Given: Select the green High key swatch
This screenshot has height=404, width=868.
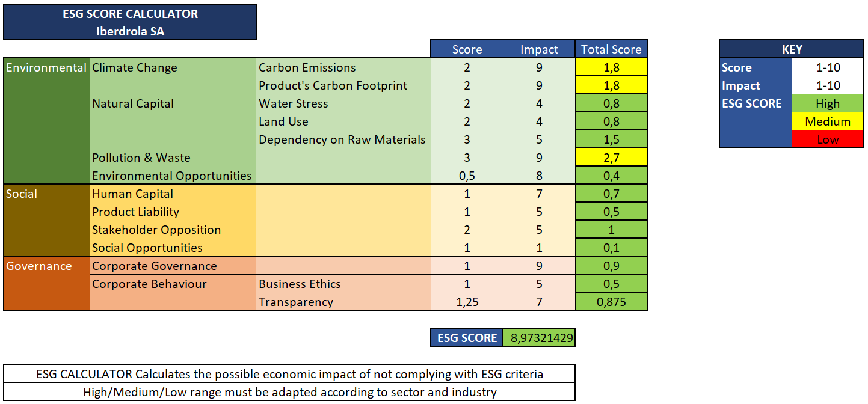Looking at the screenshot, I should tap(828, 103).
